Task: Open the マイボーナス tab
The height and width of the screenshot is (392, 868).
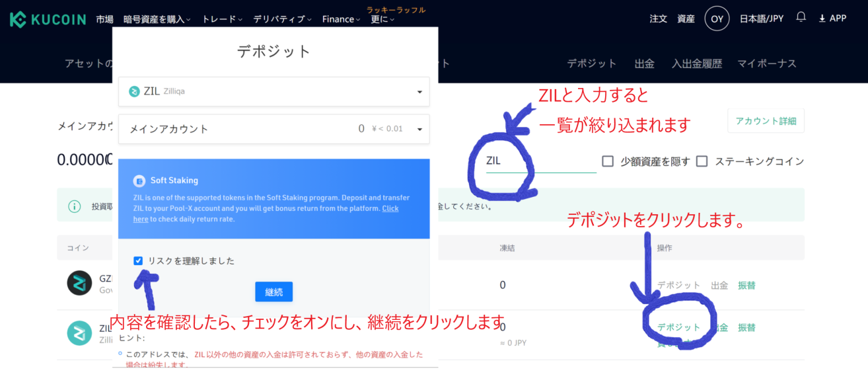Action: (x=767, y=63)
